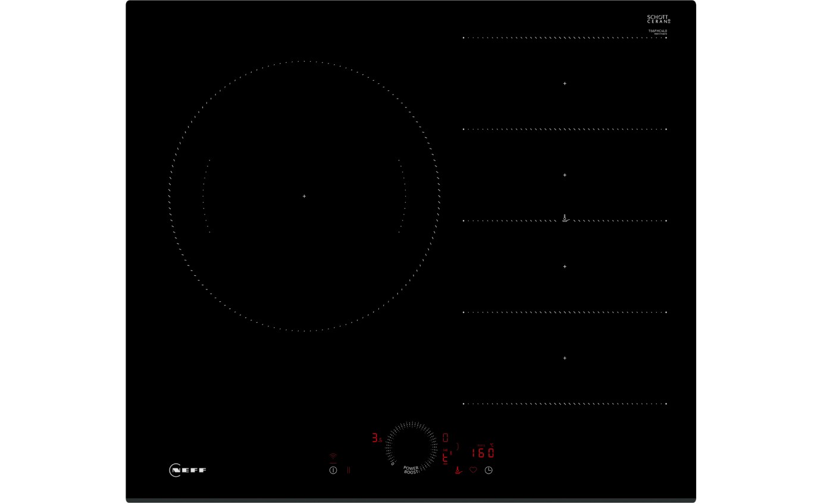Toggle the cooktop main power switch

pyautogui.click(x=333, y=470)
